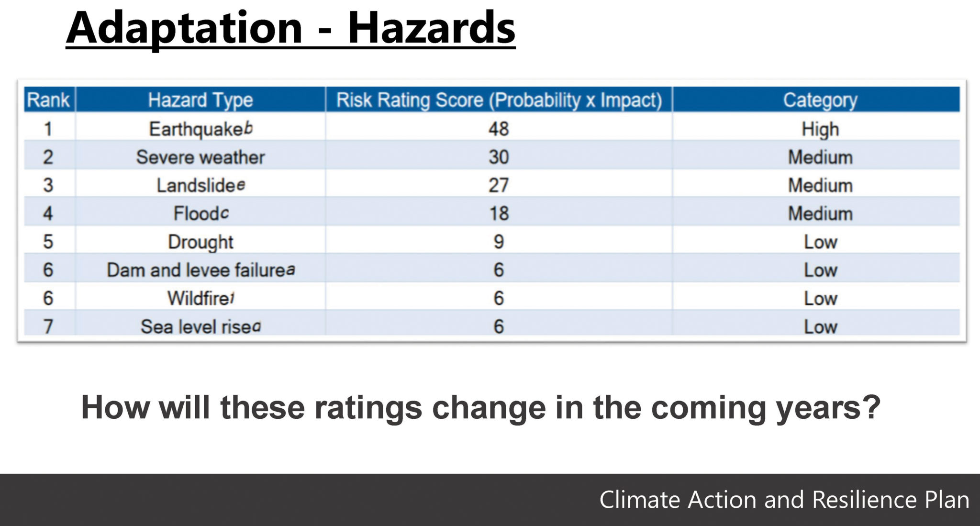Click the Category column header

click(x=820, y=100)
